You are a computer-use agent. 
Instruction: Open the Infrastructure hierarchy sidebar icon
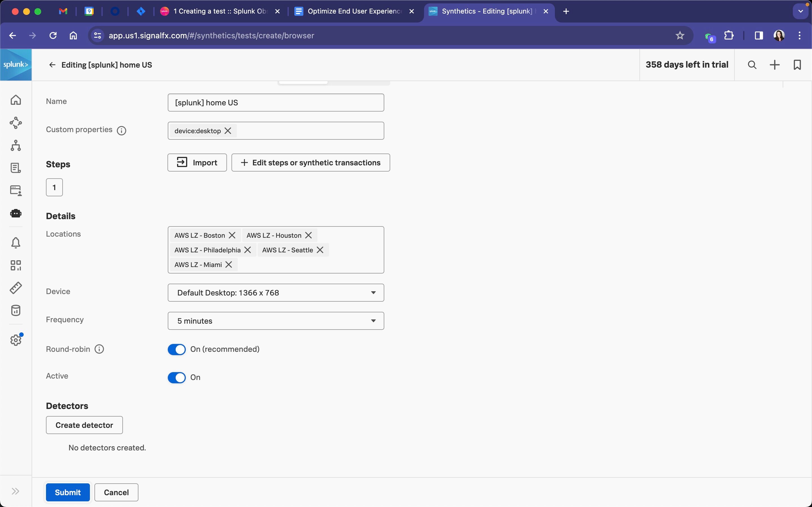point(16,146)
